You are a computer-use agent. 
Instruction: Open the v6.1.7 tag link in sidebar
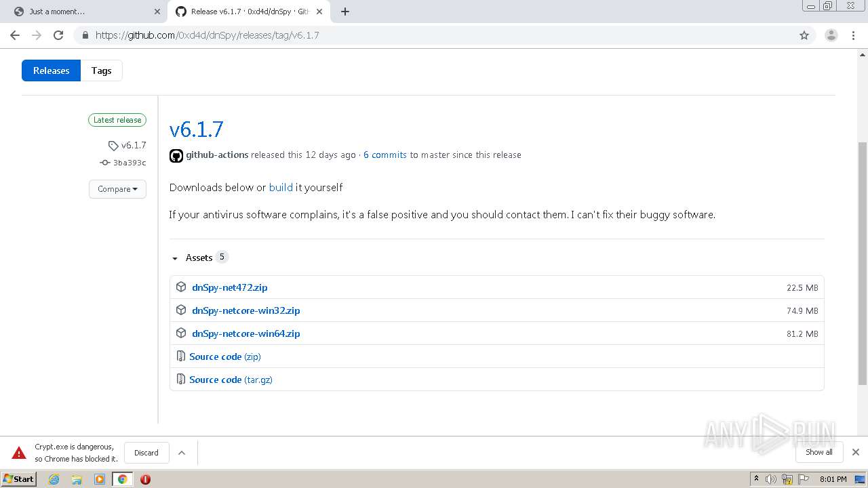coord(127,145)
